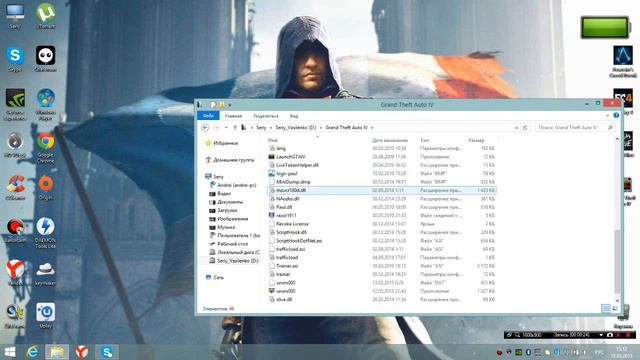This screenshot has width=640, height=360.
Task: Click the Refresh button beside address bar
Action: tap(525, 128)
